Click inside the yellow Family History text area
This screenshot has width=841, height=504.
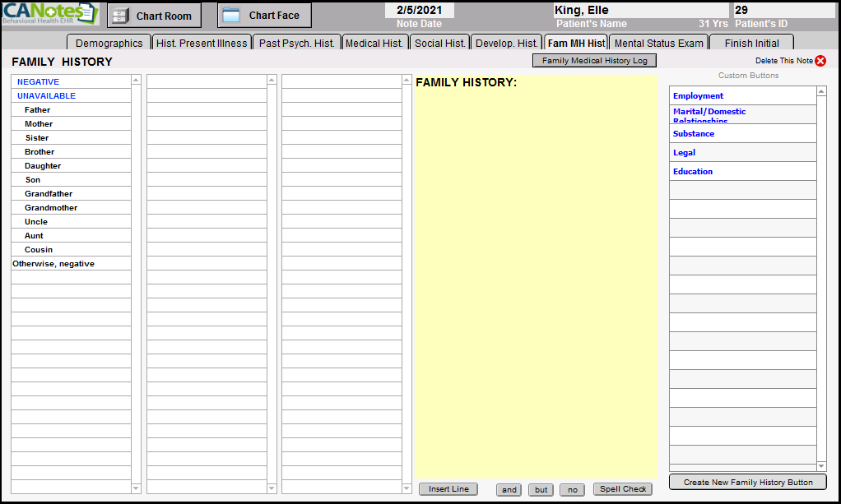tap(535, 276)
